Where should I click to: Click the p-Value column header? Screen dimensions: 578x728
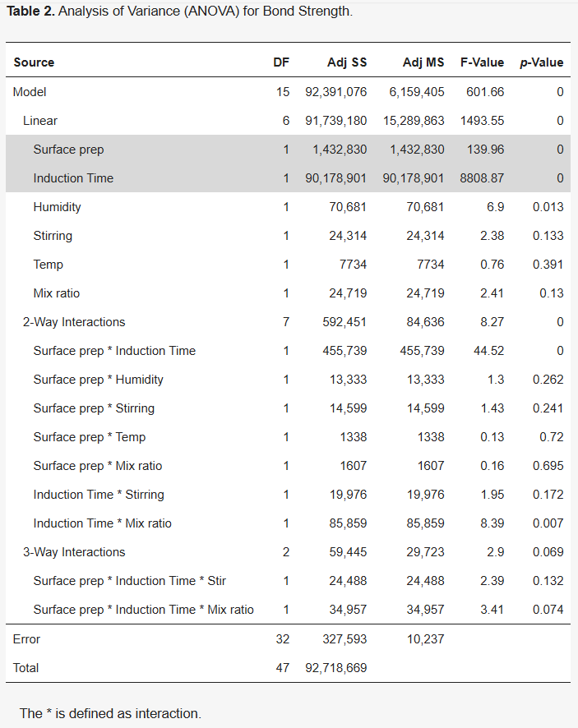coord(542,62)
